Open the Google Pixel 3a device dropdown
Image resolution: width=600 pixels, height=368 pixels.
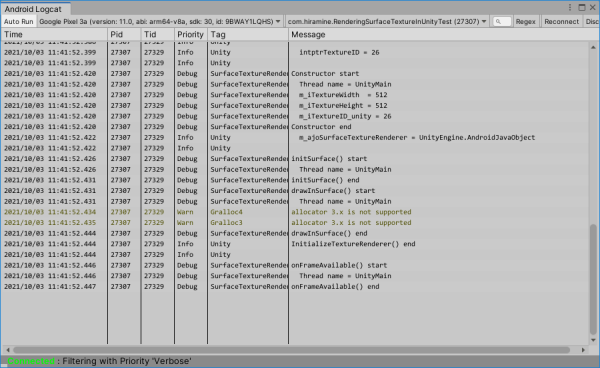[160, 22]
